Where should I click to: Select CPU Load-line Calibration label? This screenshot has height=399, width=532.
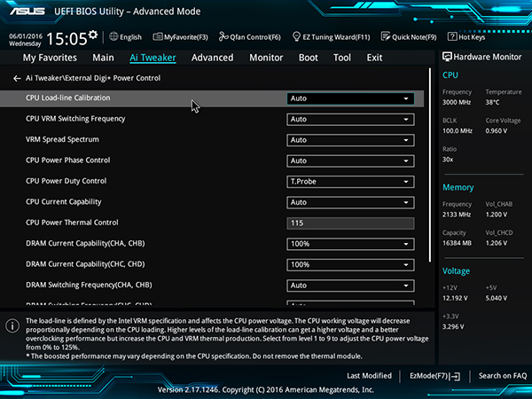68,98
